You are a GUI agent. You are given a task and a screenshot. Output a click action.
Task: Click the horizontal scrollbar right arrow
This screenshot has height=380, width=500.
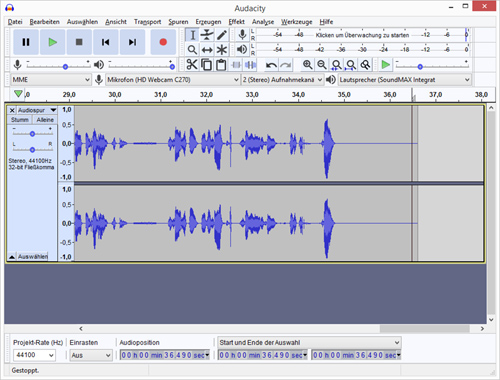click(x=482, y=328)
